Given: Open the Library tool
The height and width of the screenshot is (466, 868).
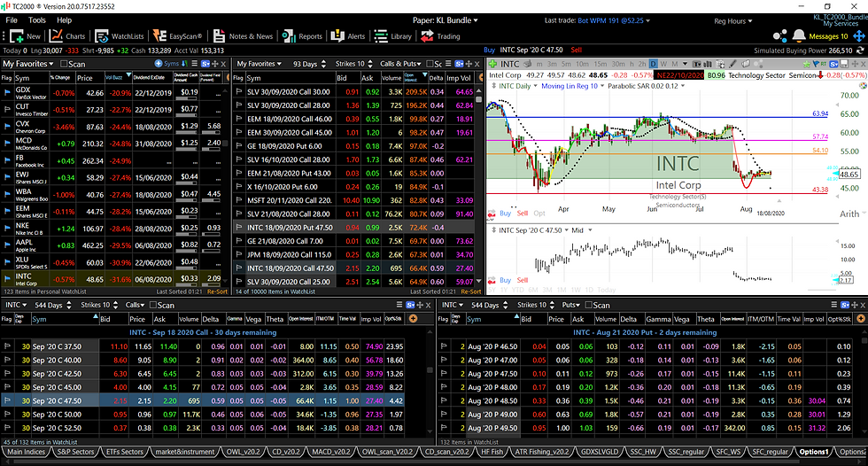Looking at the screenshot, I should click(393, 36).
